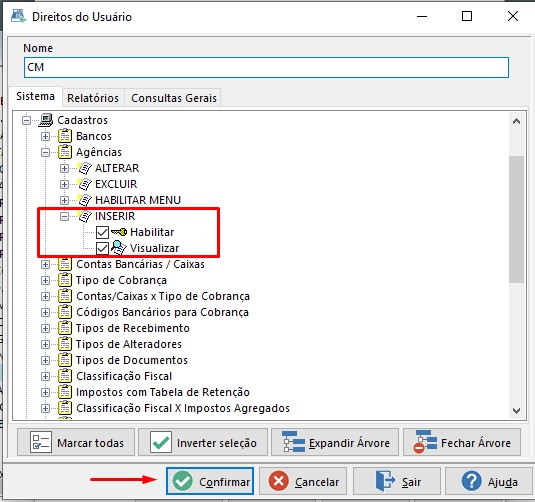Expand the Tipos de Documentos node
Image resolution: width=535 pixels, height=502 pixels.
(x=45, y=360)
